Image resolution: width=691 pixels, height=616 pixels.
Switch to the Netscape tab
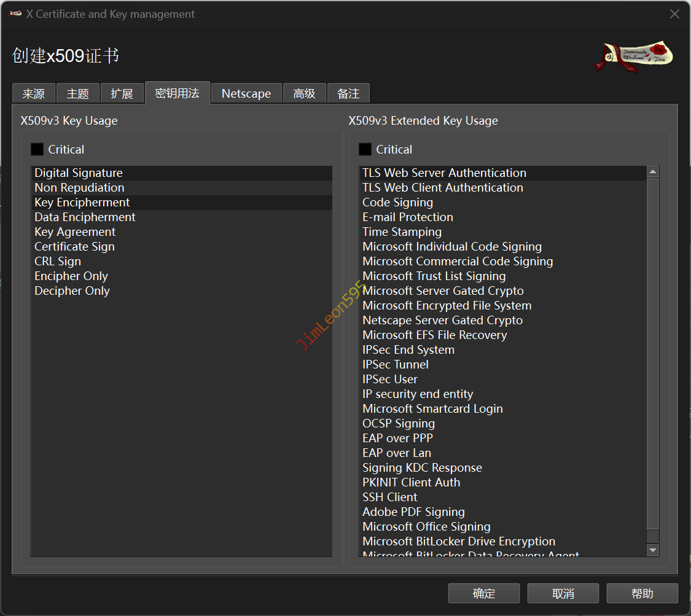point(246,94)
